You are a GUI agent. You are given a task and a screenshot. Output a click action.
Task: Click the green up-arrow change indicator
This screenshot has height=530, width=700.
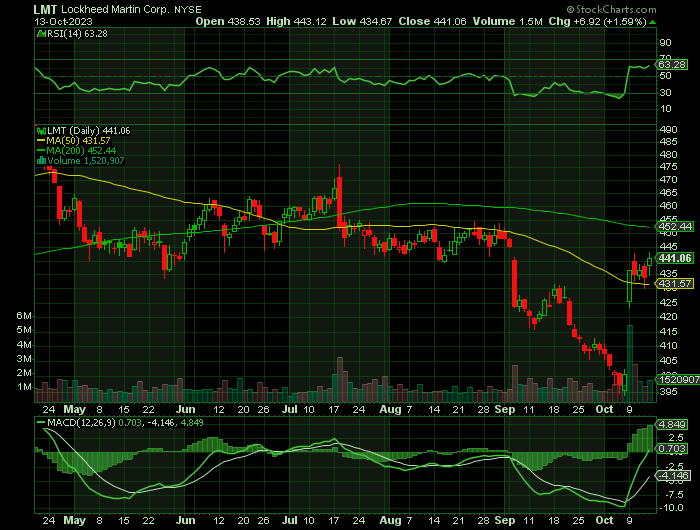653,22
